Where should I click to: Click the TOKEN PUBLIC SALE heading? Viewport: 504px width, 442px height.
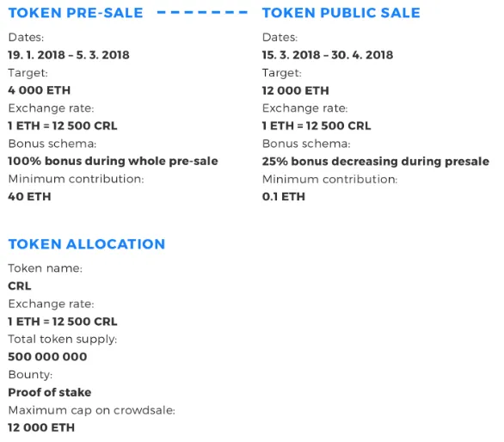click(x=341, y=13)
